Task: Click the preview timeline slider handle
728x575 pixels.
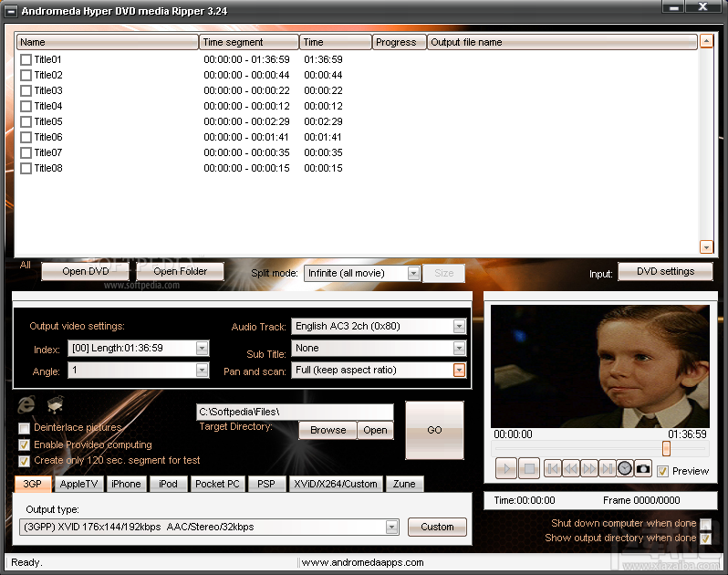Action: click(x=666, y=449)
